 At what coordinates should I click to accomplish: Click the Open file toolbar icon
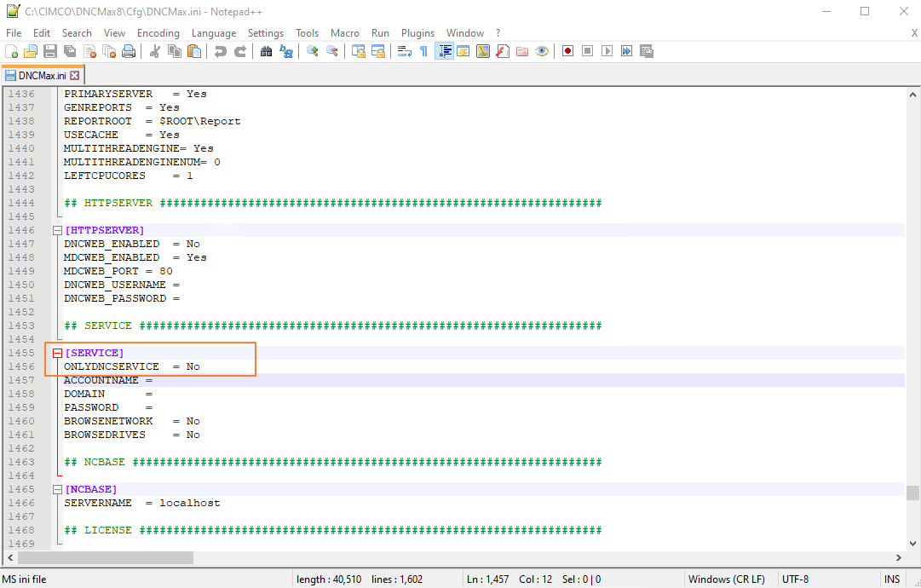coord(31,52)
